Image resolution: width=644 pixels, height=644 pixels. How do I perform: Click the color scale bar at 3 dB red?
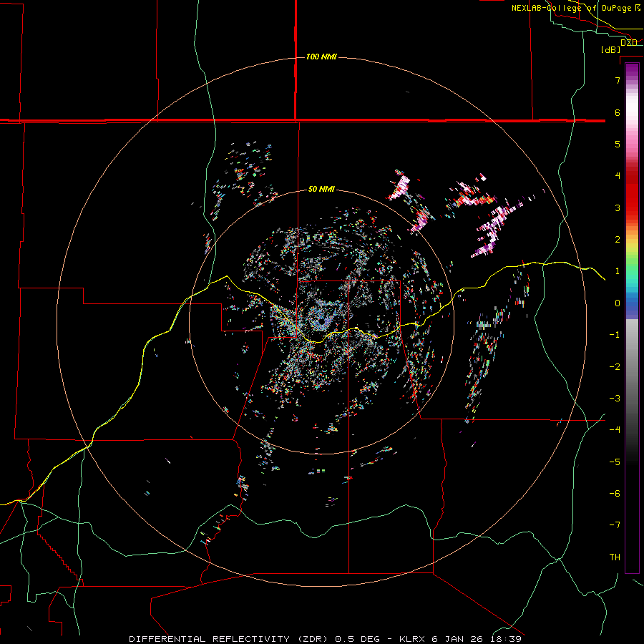(632, 208)
